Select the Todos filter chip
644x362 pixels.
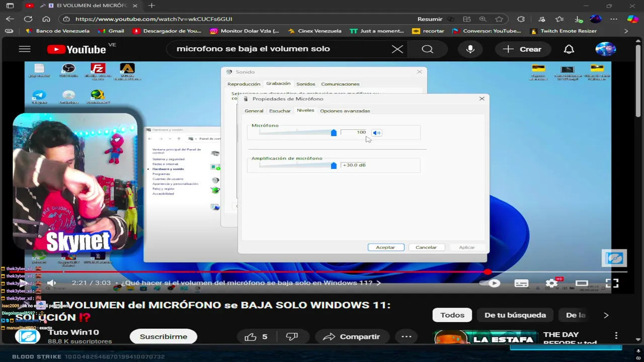[452, 315]
